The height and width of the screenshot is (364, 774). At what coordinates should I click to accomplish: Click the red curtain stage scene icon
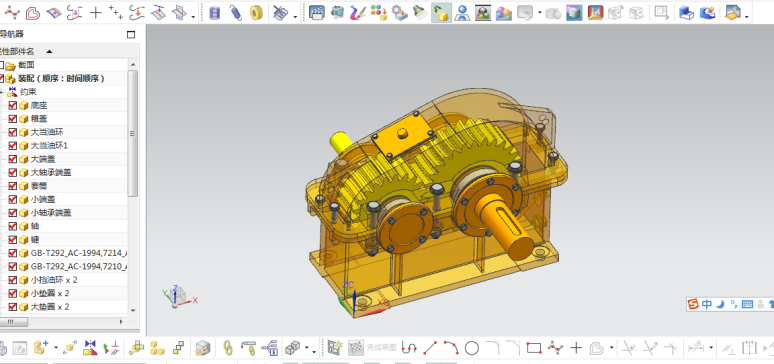(595, 12)
